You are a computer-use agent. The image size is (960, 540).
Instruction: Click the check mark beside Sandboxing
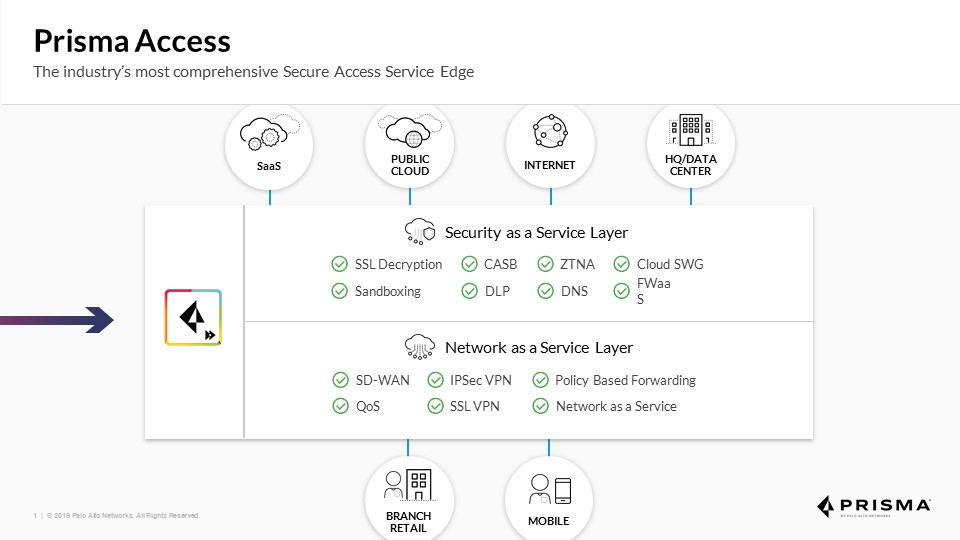tap(339, 291)
